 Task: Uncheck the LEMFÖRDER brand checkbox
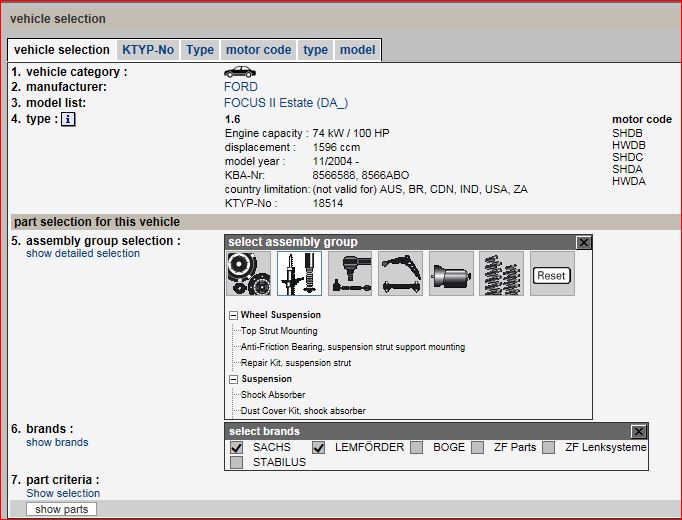319,448
